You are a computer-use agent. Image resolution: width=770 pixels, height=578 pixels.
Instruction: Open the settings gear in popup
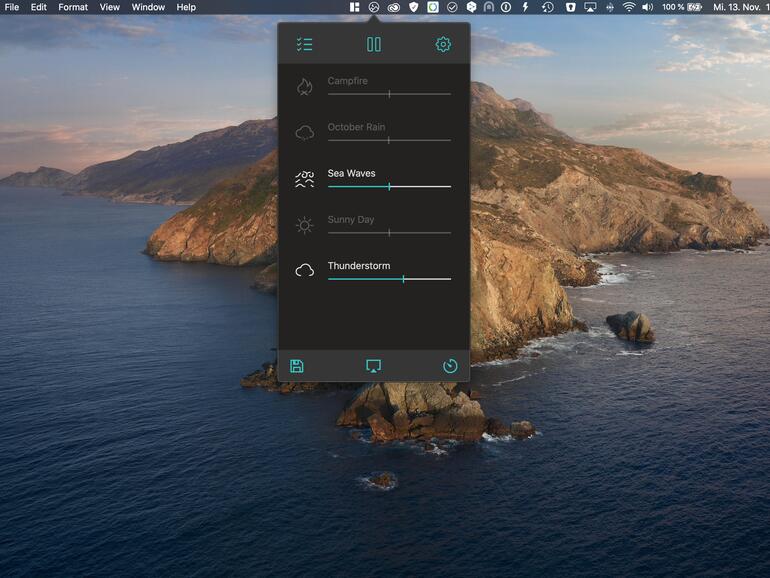pyautogui.click(x=443, y=45)
